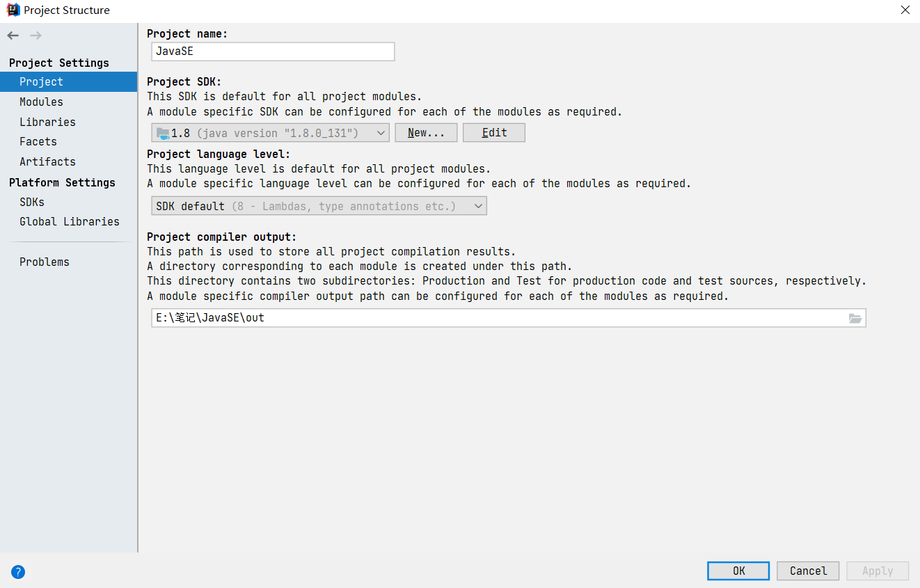The image size is (920, 588).
Task: Click the back navigation arrow
Action: (13, 35)
